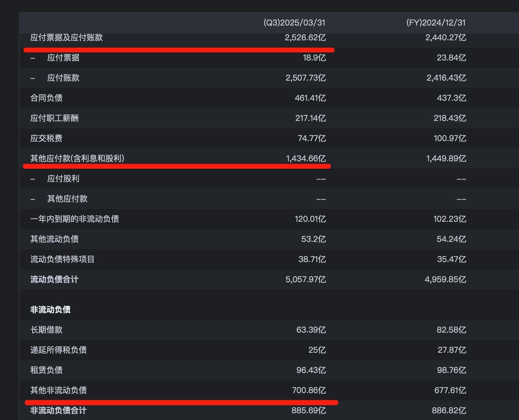This screenshot has width=519, height=420.
Task: Click the 递延所得税负债 row label
Action: [x=59, y=350]
